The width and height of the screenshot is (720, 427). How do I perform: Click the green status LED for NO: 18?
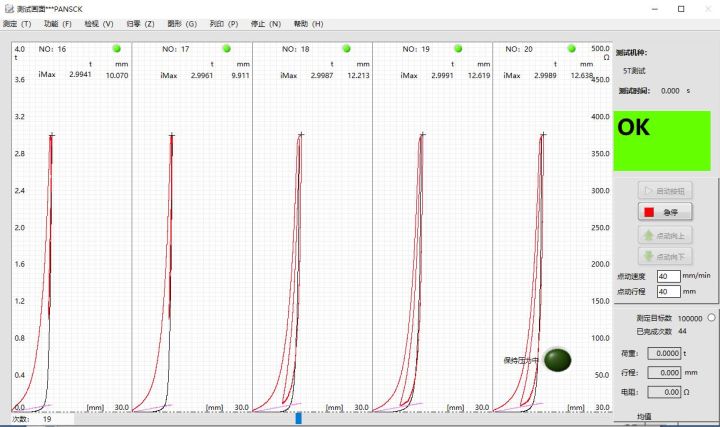[x=347, y=48]
